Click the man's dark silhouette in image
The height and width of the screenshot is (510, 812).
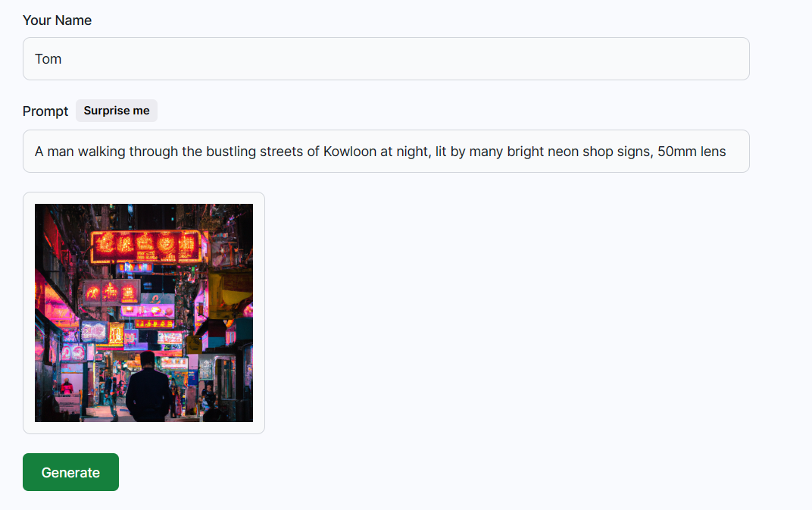pos(148,388)
